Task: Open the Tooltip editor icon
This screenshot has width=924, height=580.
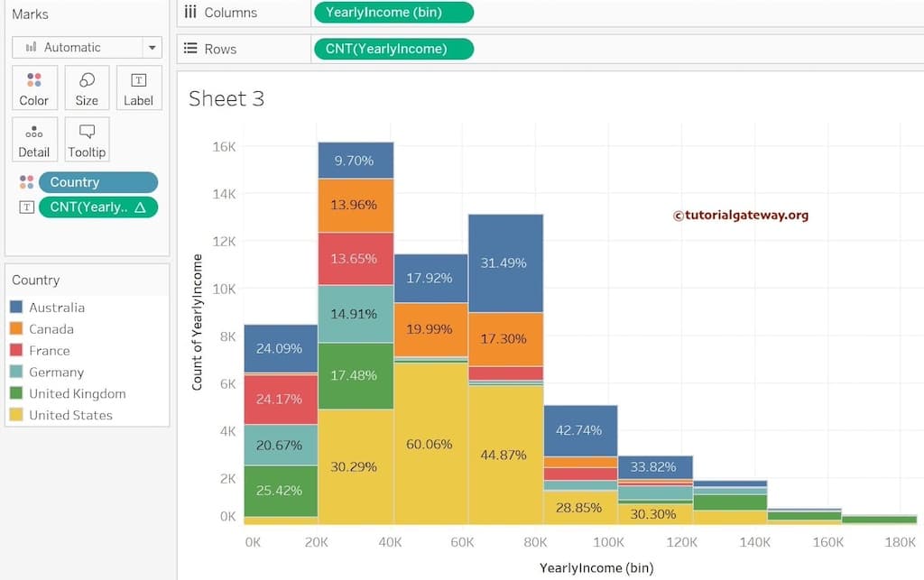Action: (x=87, y=139)
